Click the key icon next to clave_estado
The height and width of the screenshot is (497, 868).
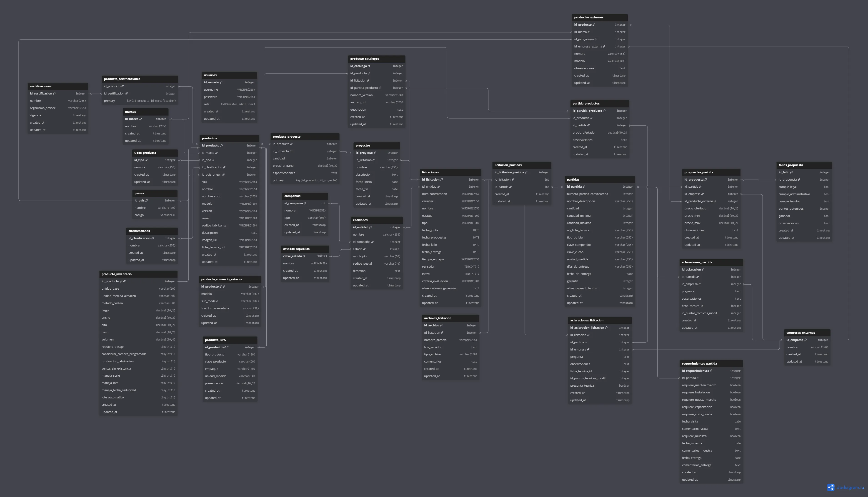point(304,256)
